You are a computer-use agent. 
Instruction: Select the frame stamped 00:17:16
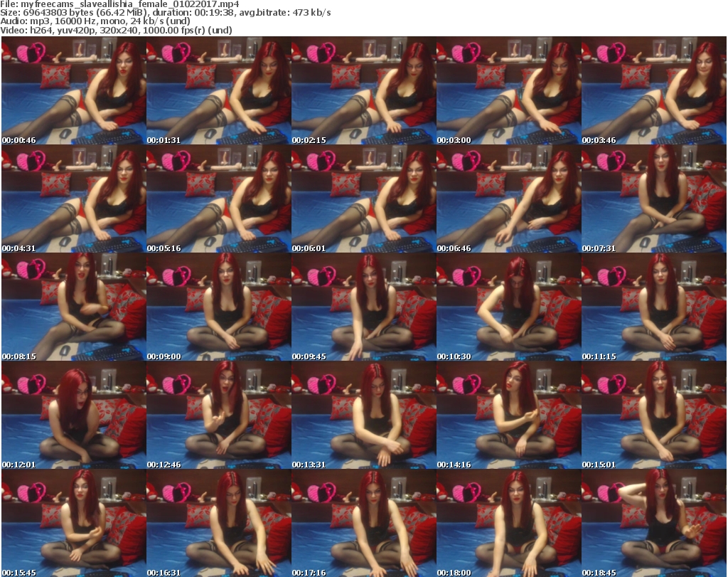tap(363, 523)
